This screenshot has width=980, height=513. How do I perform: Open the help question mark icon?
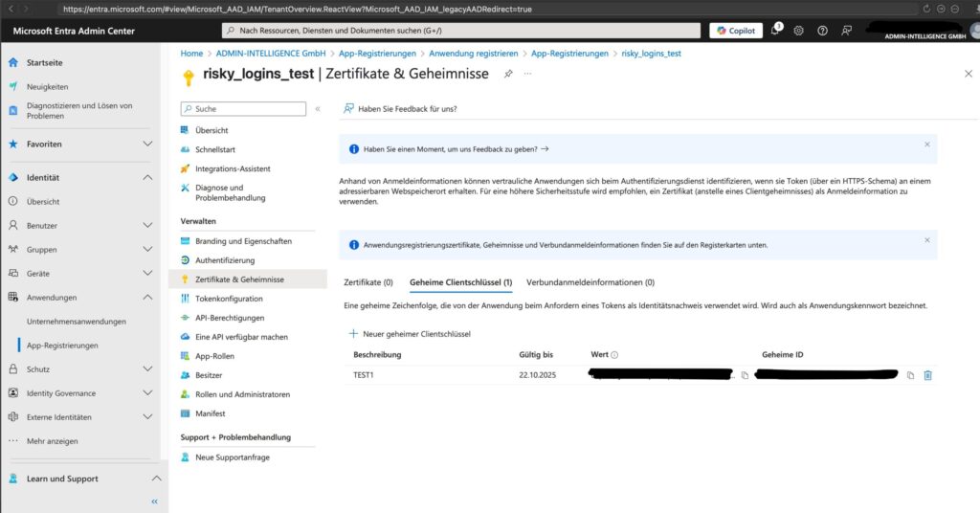click(x=822, y=31)
